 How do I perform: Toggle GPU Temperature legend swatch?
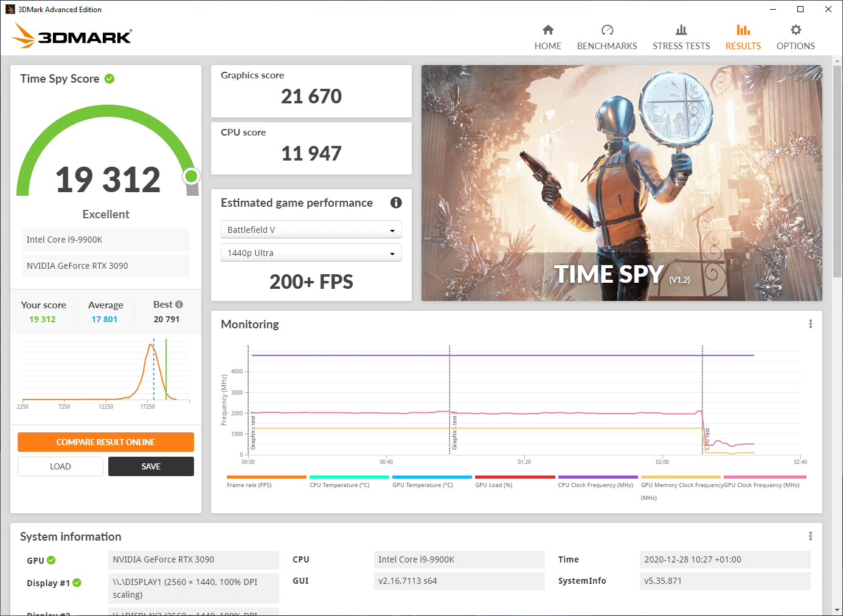coord(432,477)
